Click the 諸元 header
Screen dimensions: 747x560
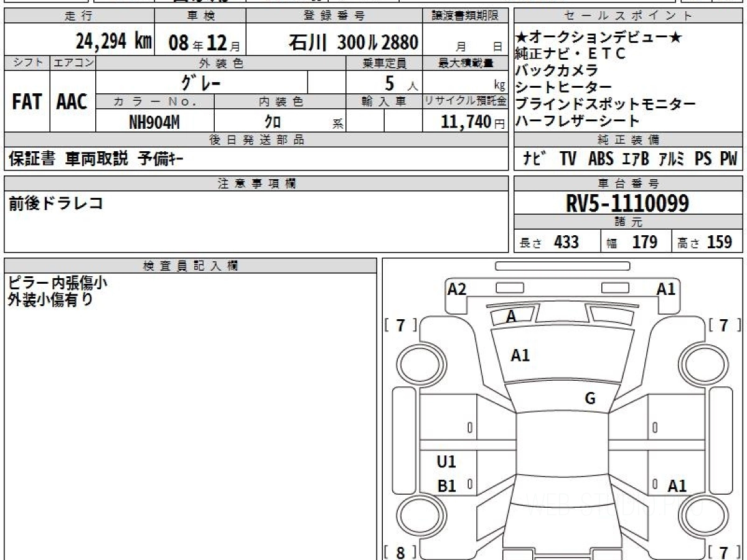[x=629, y=222]
